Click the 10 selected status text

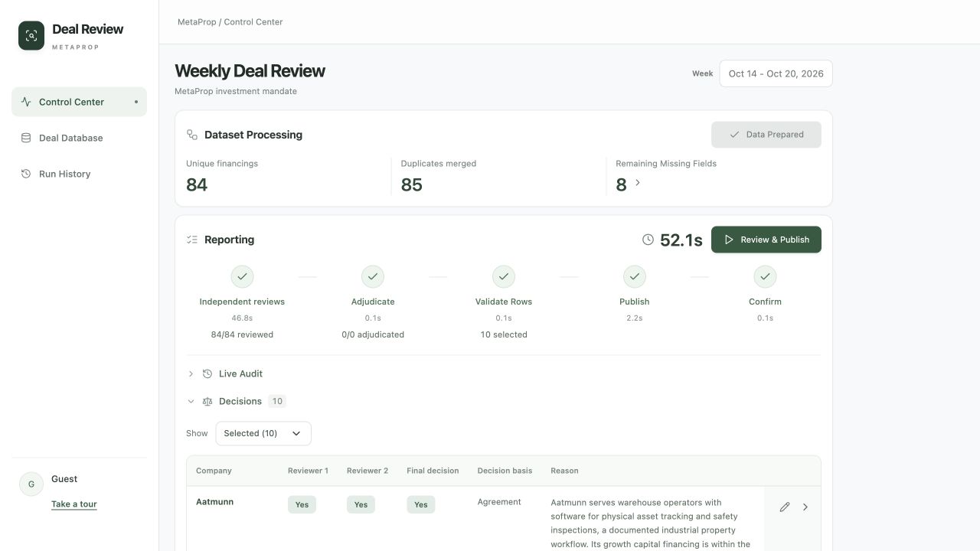pyautogui.click(x=504, y=334)
